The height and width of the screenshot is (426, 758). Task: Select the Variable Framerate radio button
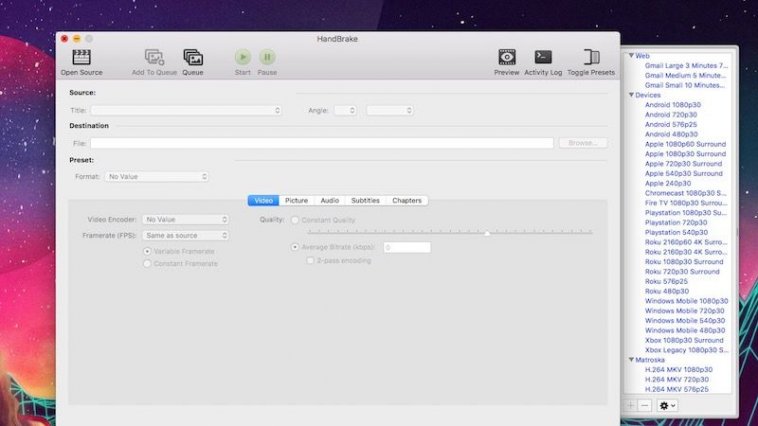pos(148,251)
